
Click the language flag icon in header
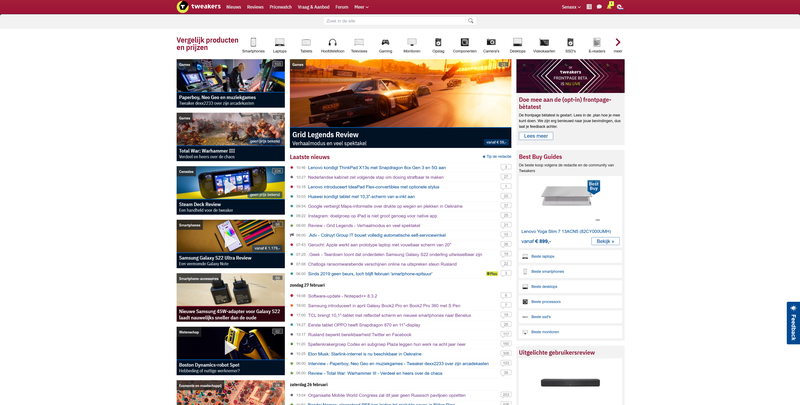click(620, 7)
